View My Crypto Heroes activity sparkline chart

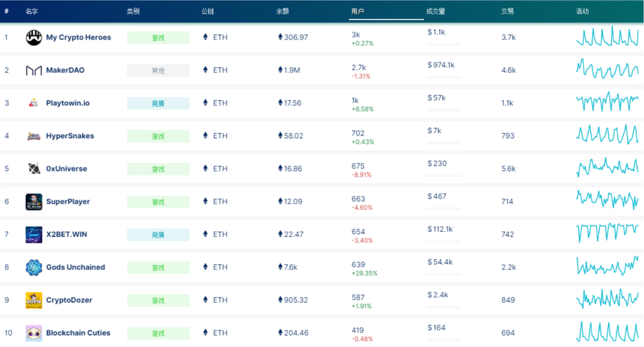coord(607,37)
